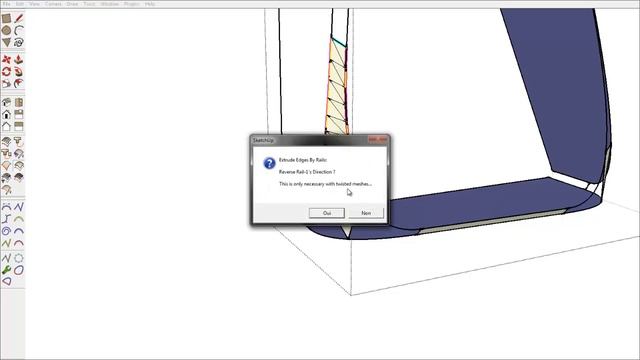Select the Arc drawing tool
The width and height of the screenshot is (640, 360).
(19, 31)
